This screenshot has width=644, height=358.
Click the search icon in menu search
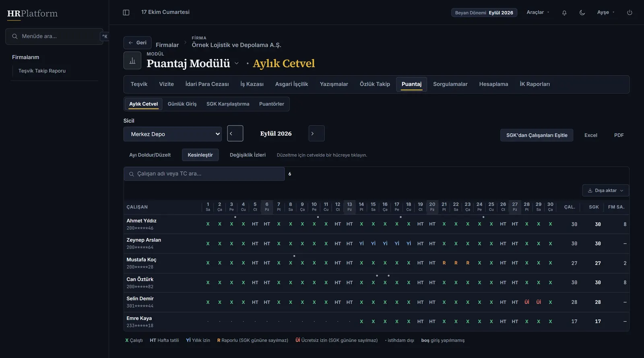pyautogui.click(x=15, y=36)
